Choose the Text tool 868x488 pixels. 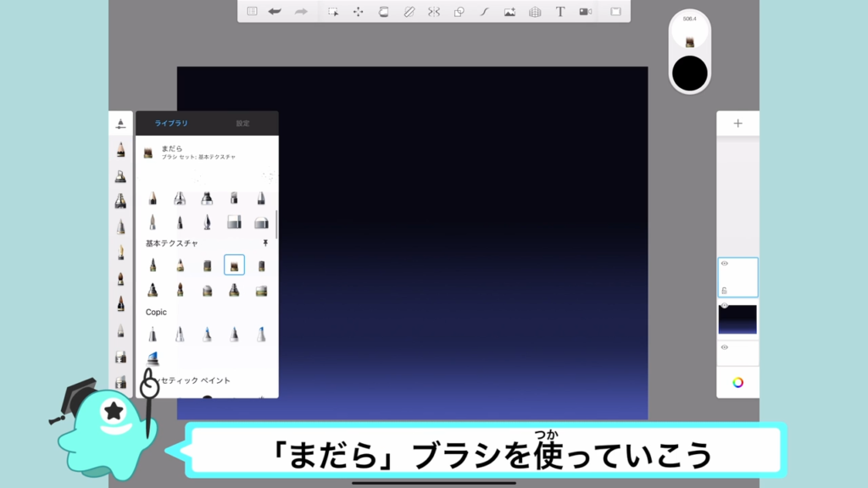(x=560, y=12)
